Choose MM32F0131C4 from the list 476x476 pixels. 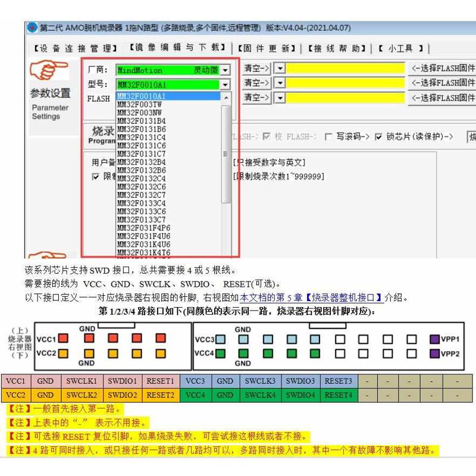coord(168,137)
